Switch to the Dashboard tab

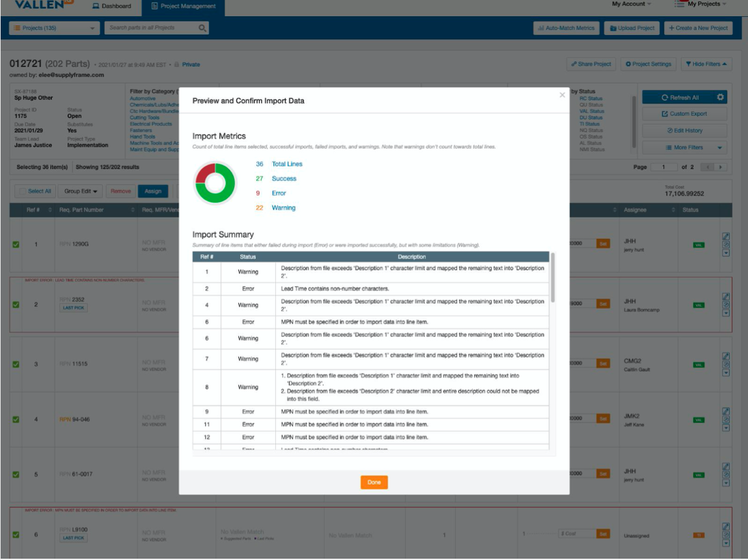[x=112, y=6]
